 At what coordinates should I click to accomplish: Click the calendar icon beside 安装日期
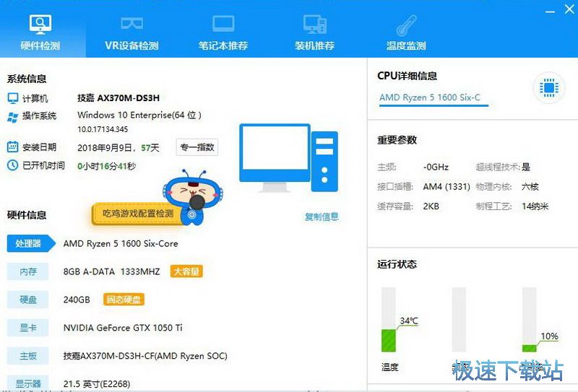pyautogui.click(x=12, y=147)
